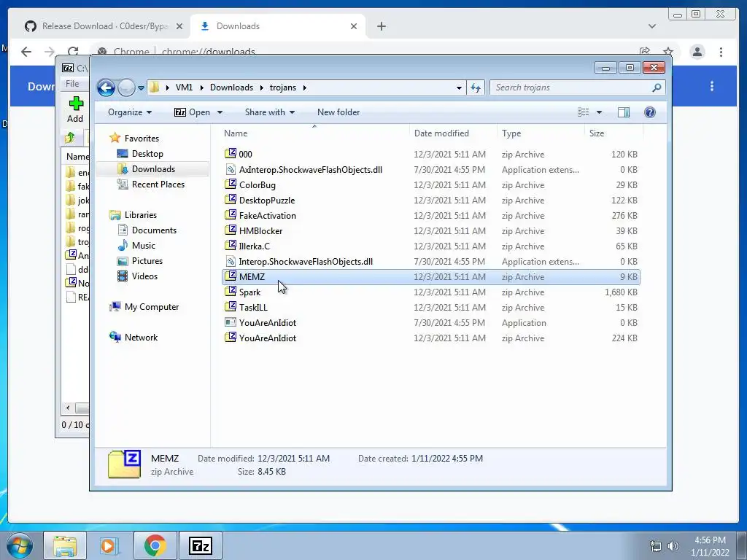Click Chrome's back arrow
This screenshot has width=747, height=560.
[x=26, y=52]
